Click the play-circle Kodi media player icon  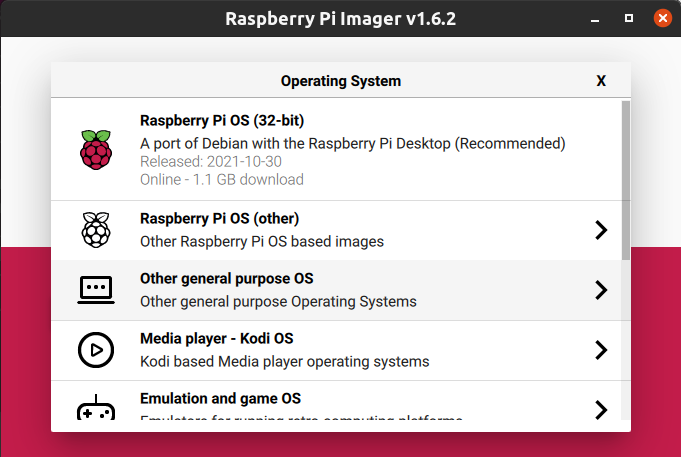96,350
